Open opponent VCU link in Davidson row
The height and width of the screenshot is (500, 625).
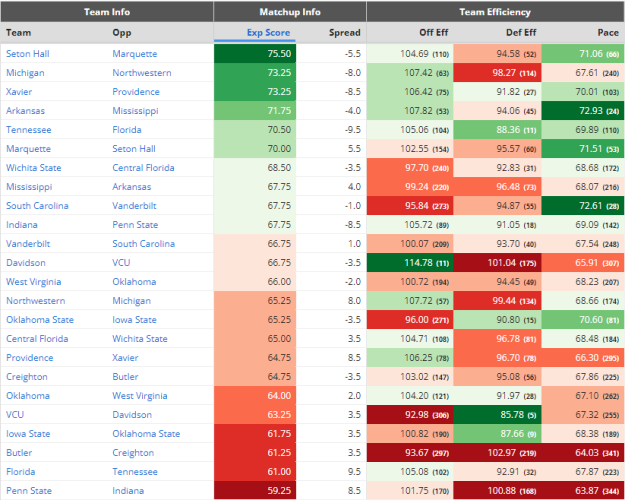[121, 263]
